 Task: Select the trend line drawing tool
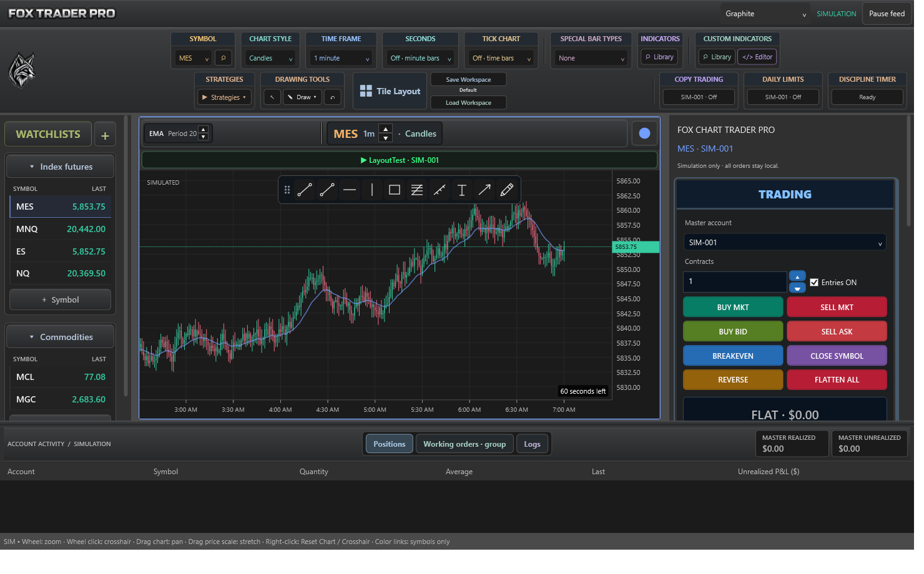pyautogui.click(x=305, y=190)
